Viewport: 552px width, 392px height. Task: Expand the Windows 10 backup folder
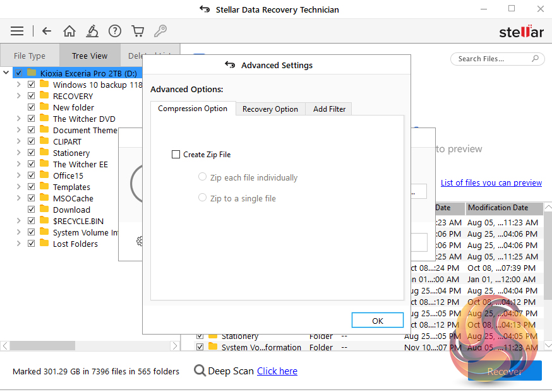(19, 85)
